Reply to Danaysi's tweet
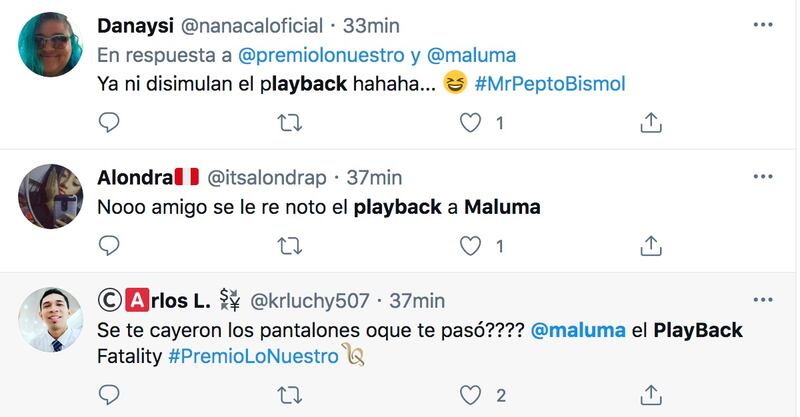This screenshot has width=800, height=417. [x=109, y=122]
